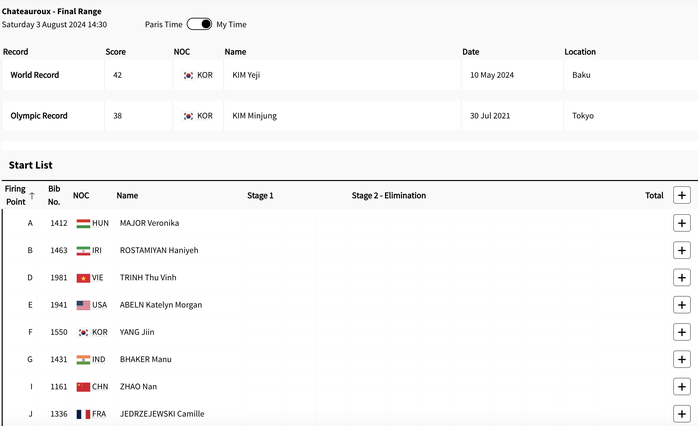Click the Paris Time label
This screenshot has height=426, width=698.
tap(163, 24)
